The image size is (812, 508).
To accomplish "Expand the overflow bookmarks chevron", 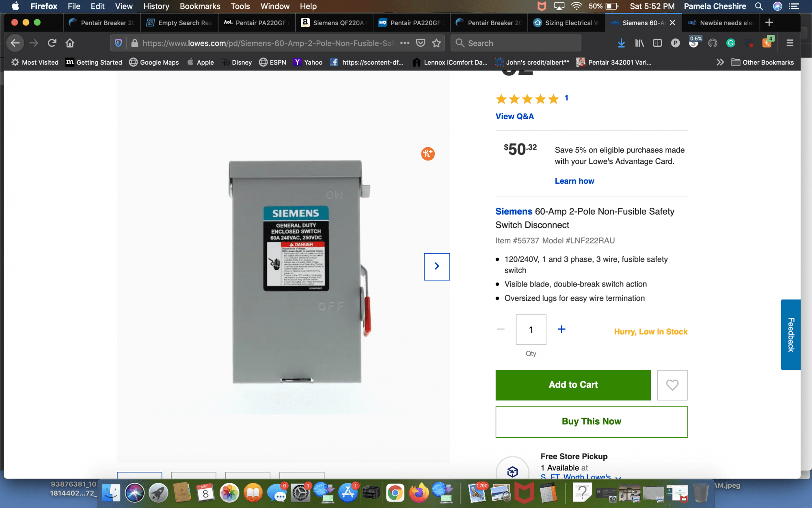I will 720,62.
